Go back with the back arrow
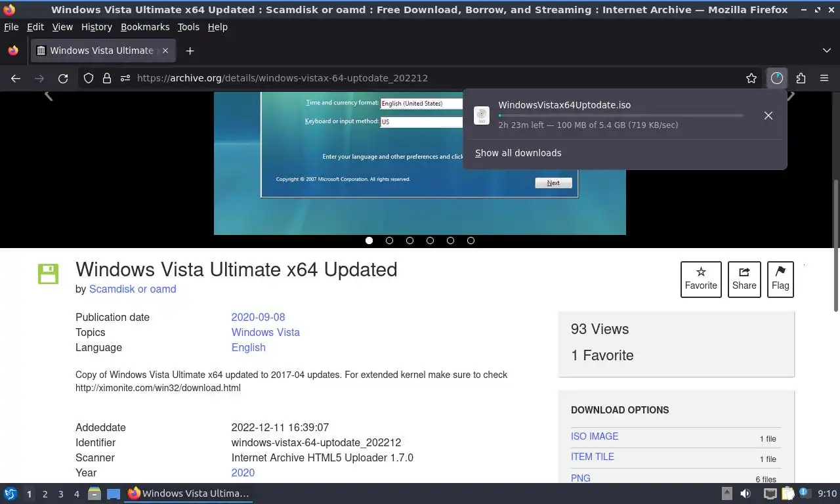840x504 pixels. [16, 78]
